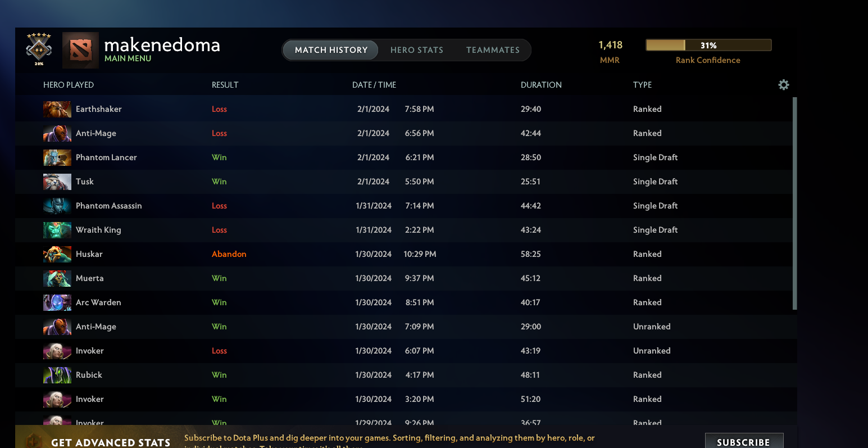Click the Rubick hero portrait

57,375
